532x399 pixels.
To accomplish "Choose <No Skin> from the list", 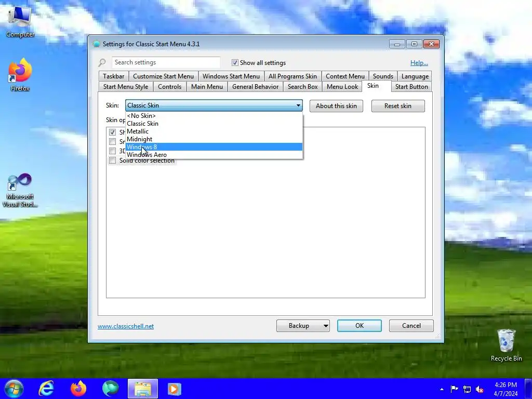I will coord(214,116).
